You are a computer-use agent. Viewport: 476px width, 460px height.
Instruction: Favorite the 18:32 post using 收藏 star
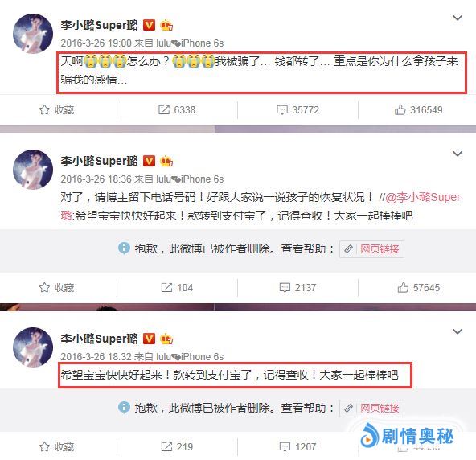click(x=56, y=446)
